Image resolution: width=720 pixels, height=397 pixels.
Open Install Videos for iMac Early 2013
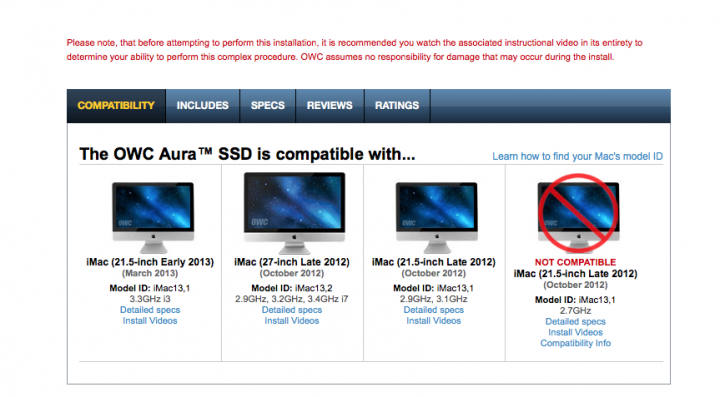[150, 321]
